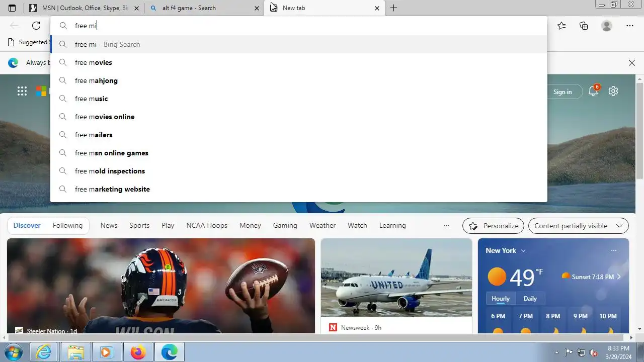The image size is (644, 362).
Task: Click the Microsoft logo on the page
Action: 41,91
